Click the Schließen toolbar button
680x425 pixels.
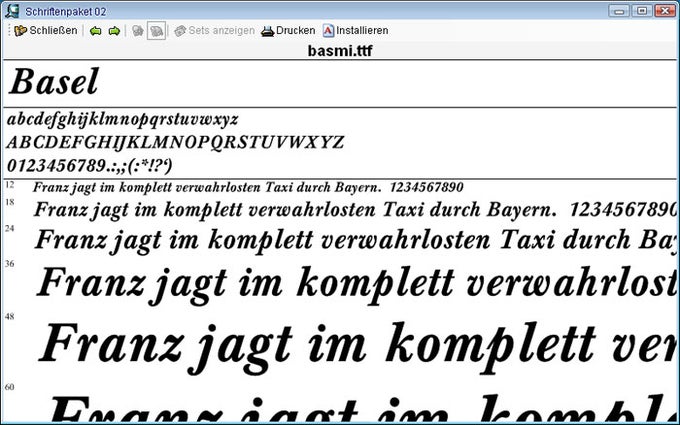click(46, 30)
